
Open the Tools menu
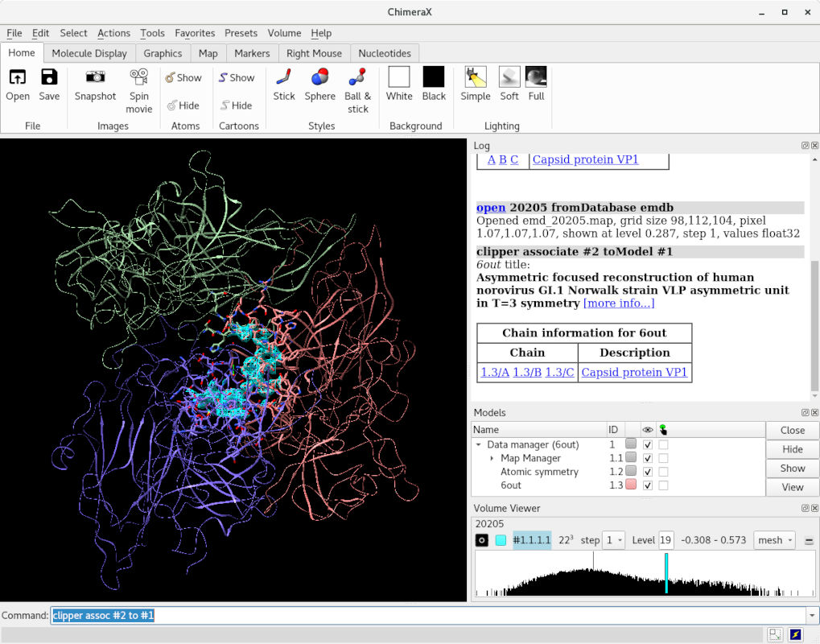tap(152, 33)
